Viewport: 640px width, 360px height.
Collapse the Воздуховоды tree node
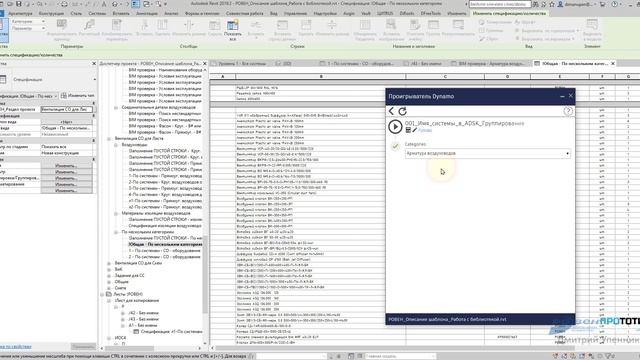click(116, 145)
